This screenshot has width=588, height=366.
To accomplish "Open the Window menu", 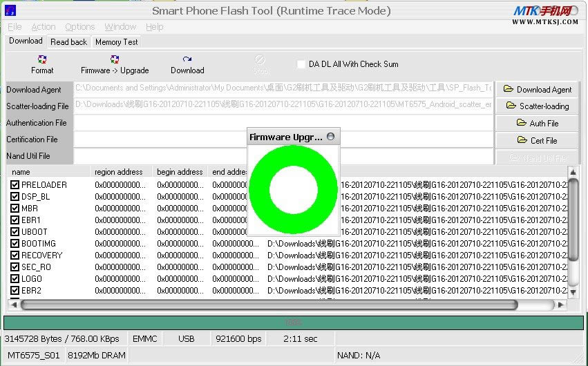I will tap(120, 27).
